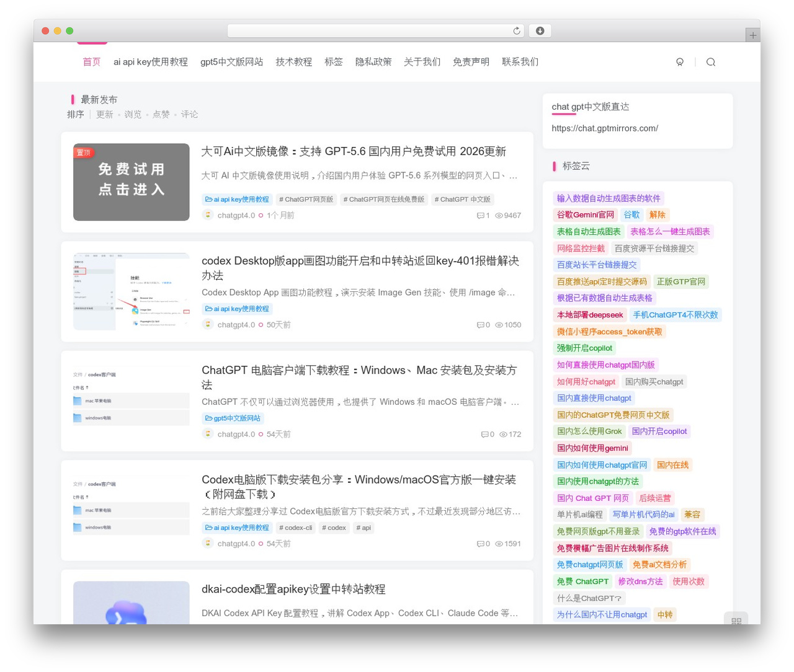Open 关于我们 navigation item
The width and height of the screenshot is (794, 672).
pos(422,62)
